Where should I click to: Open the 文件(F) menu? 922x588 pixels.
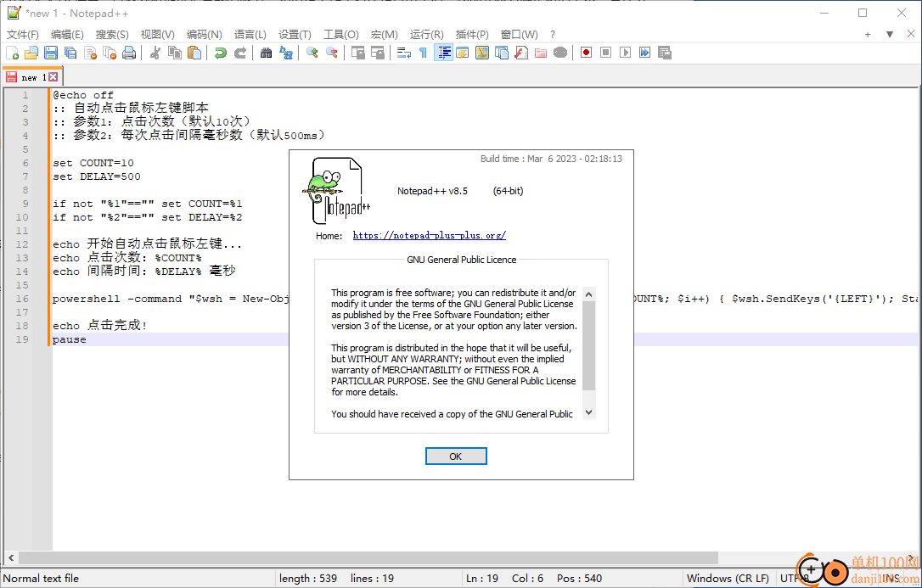(x=23, y=35)
